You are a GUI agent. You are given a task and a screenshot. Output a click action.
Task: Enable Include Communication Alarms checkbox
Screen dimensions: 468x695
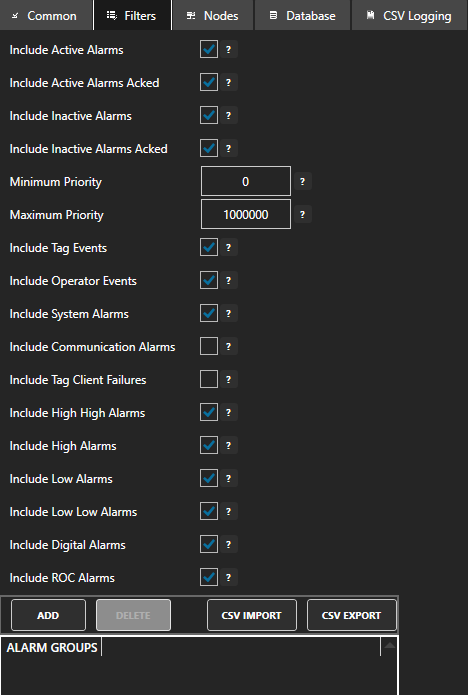click(x=209, y=346)
